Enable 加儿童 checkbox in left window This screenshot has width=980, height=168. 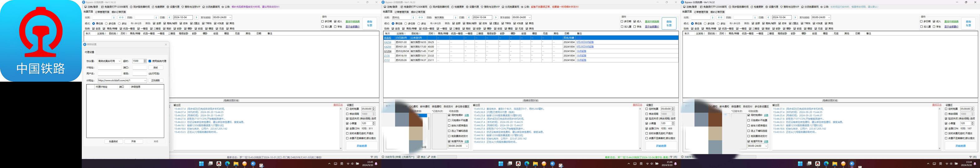(x=323, y=26)
